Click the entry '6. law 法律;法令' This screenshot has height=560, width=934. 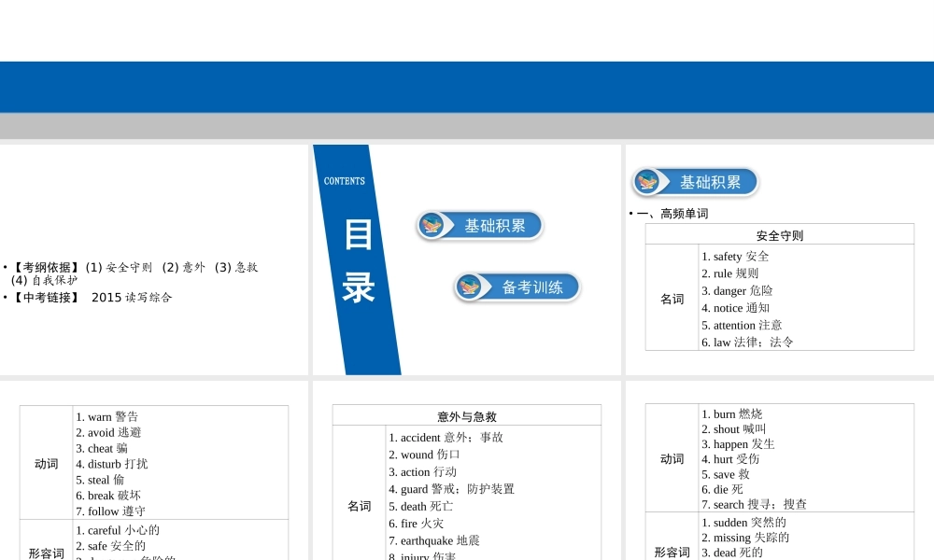coord(747,343)
